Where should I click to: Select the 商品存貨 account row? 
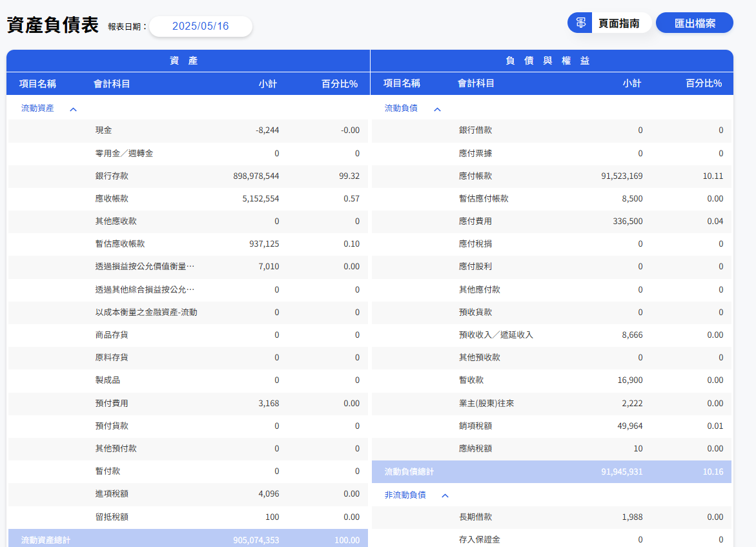[x=188, y=335]
